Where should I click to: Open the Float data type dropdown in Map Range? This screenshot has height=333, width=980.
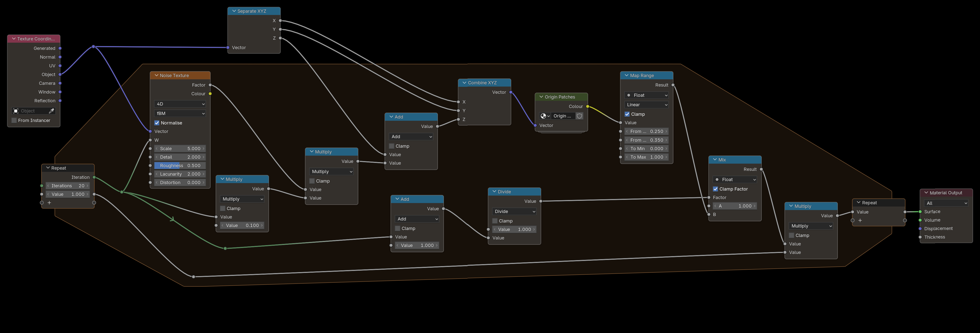(646, 95)
